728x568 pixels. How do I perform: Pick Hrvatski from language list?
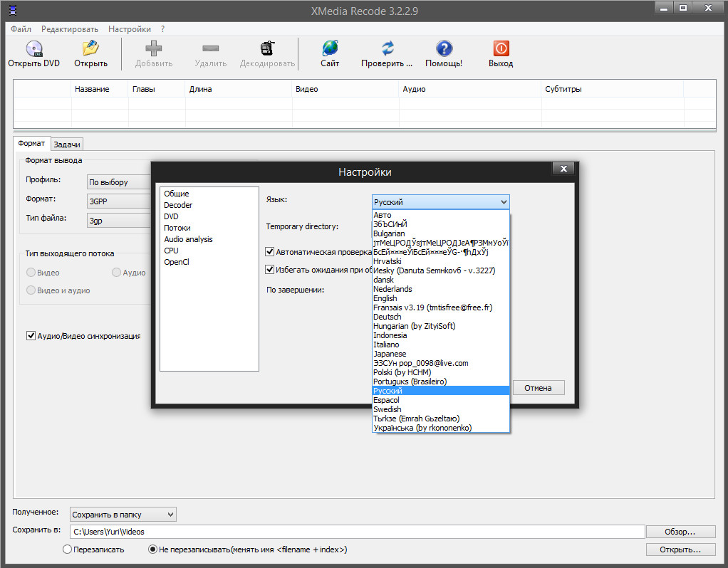[441, 261]
